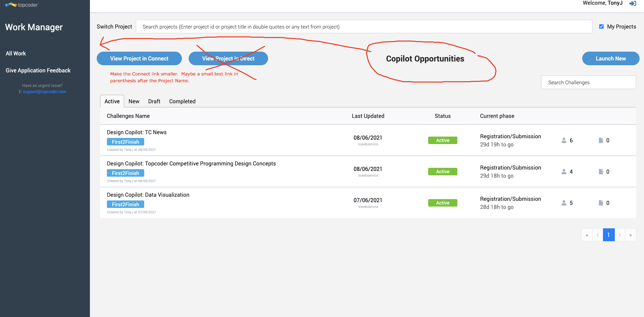The image size is (644, 317).
Task: Click submissions icon in Competitive Programming row
Action: (x=601, y=172)
